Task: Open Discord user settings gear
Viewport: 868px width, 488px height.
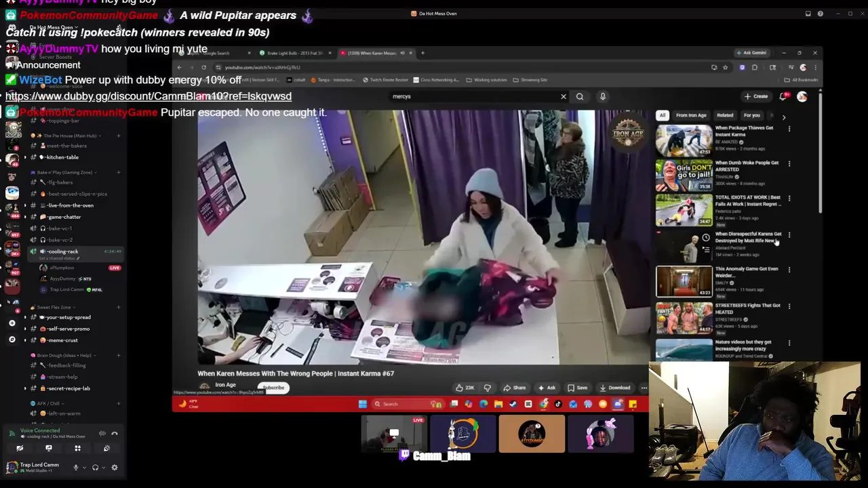Action: pyautogui.click(x=114, y=467)
